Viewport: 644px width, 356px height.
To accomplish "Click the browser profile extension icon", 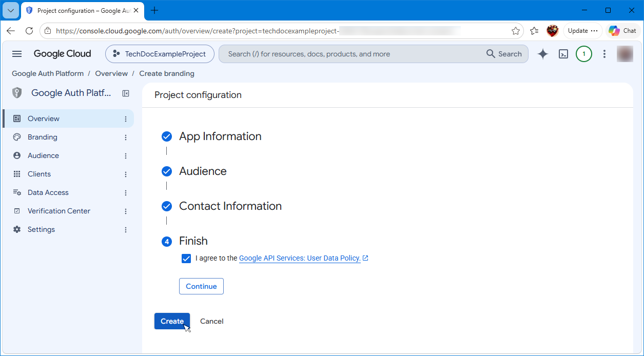I will pos(553,31).
